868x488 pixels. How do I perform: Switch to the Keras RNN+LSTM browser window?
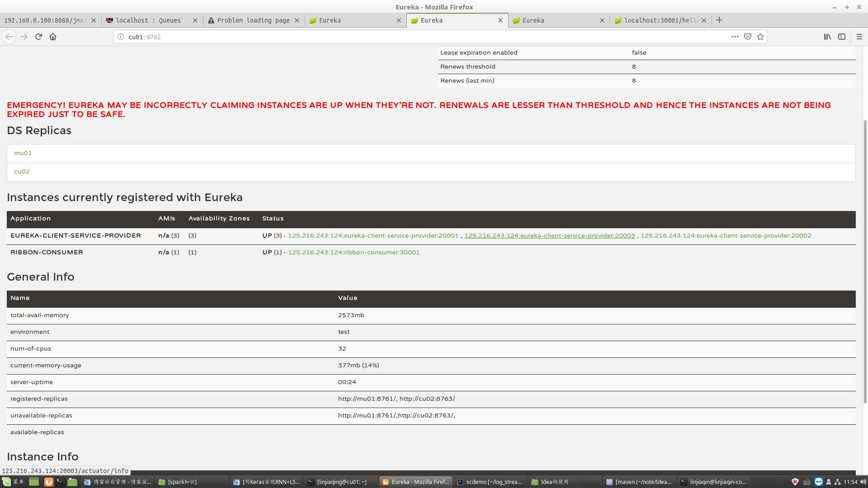pyautogui.click(x=267, y=482)
